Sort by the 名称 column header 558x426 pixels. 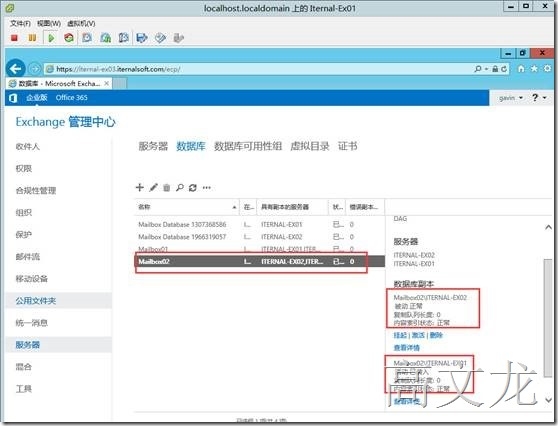click(x=186, y=207)
